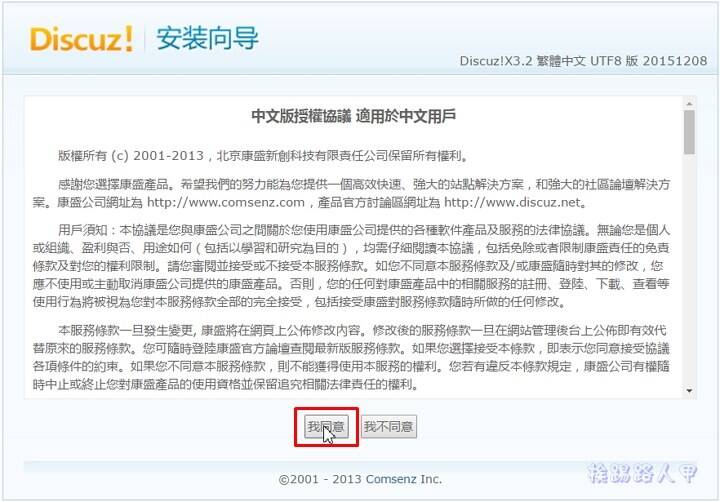
Task: Click the agreement scrollbar's up arrow
Action: 689,104
